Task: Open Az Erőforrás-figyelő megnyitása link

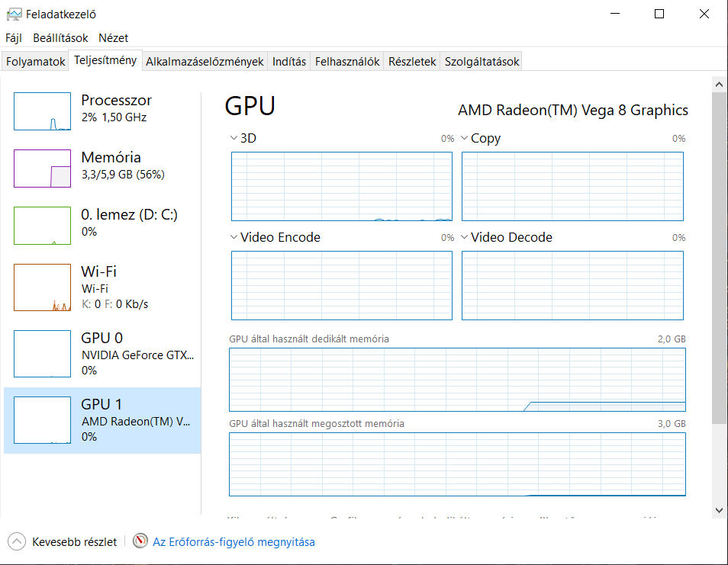Action: tap(234, 541)
